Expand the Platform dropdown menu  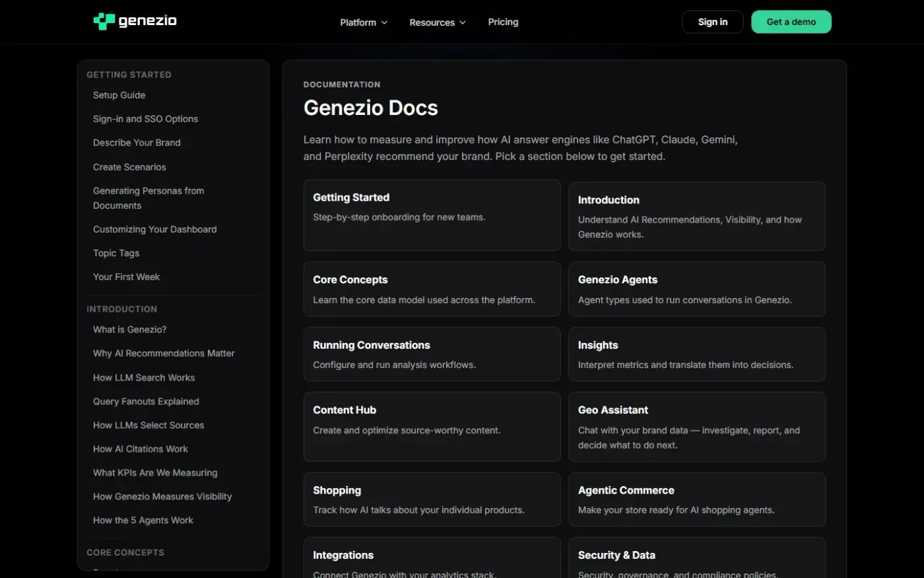pos(364,22)
